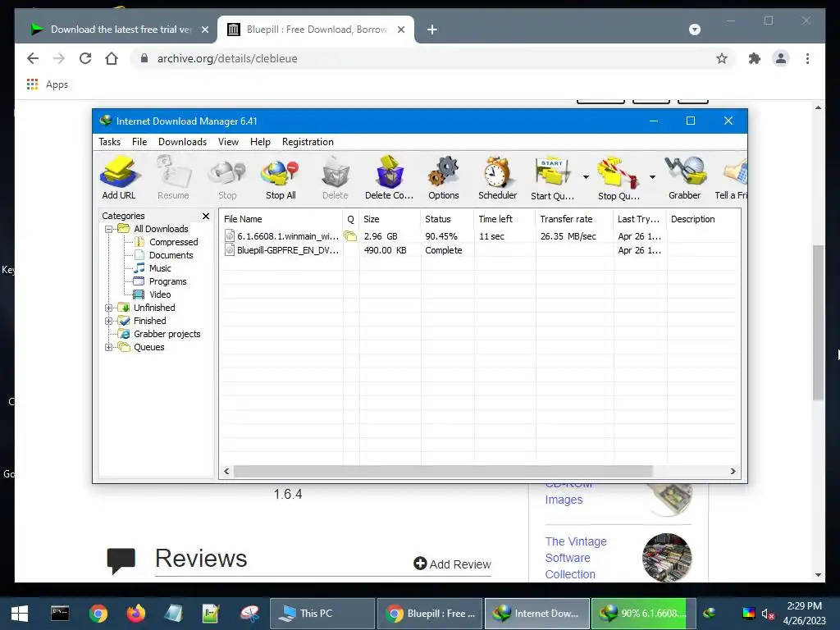Expand the Queues tree node
840x630 pixels.
pyautogui.click(x=109, y=347)
